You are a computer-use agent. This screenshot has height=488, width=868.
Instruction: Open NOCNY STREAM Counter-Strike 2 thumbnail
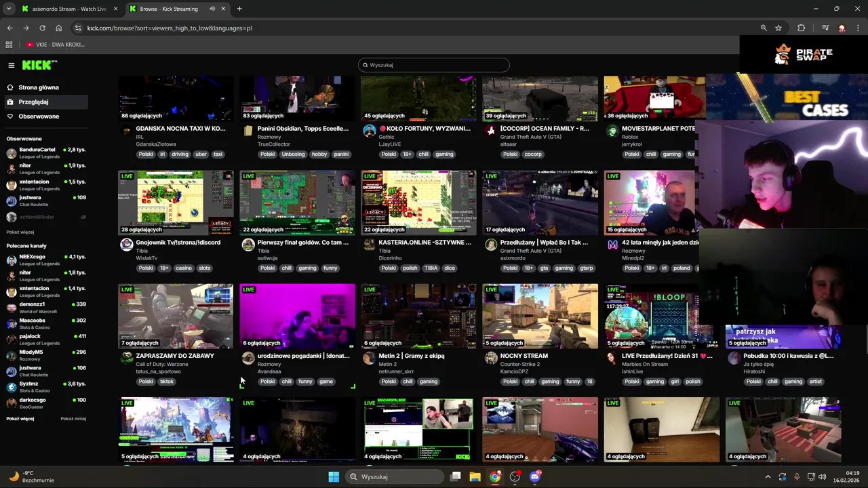540,316
